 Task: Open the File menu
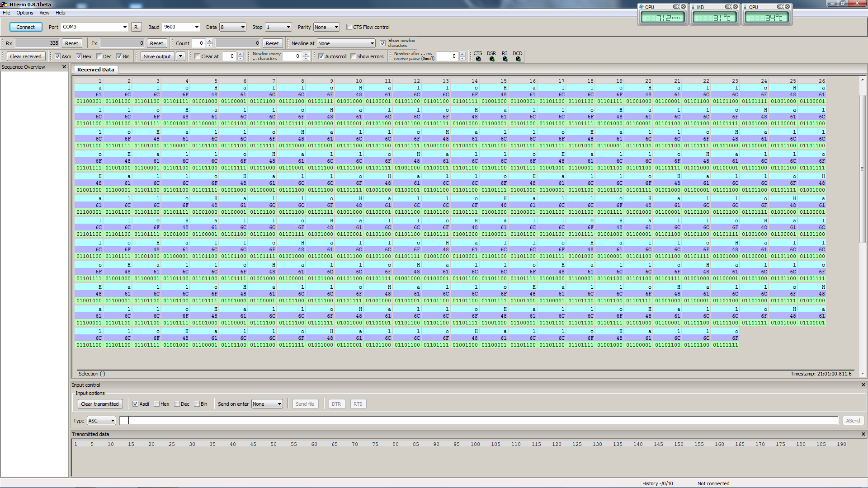(6, 13)
